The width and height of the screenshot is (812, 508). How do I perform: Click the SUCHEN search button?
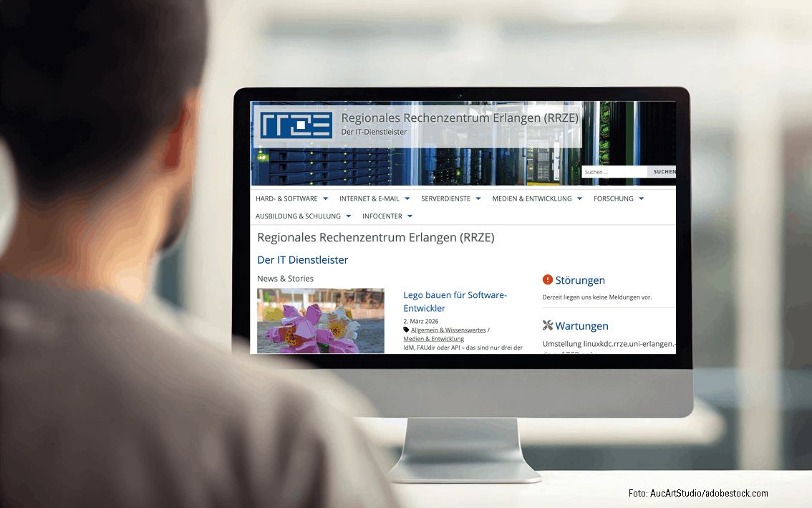coord(662,171)
